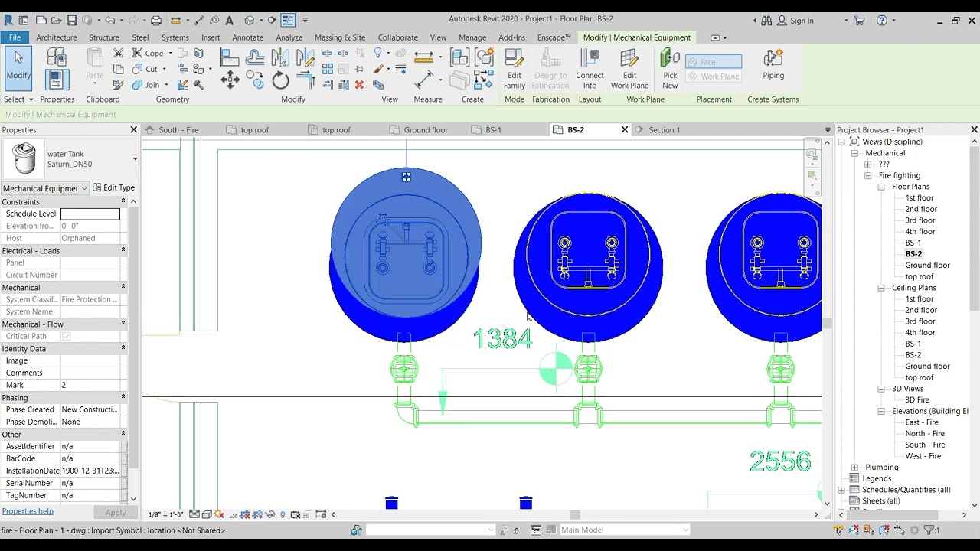Expand the Schedules/Quantities tree node
This screenshot has width=980, height=551.
[x=841, y=490]
